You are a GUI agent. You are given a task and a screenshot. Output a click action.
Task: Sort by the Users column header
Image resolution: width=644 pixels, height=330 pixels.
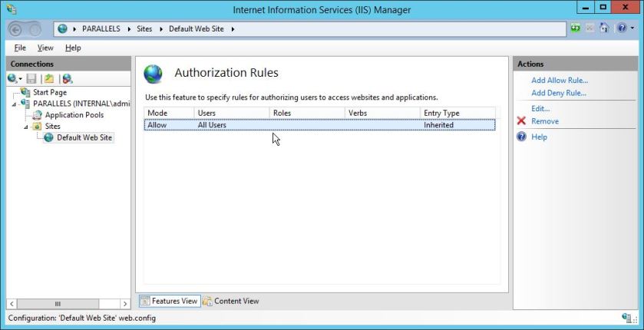click(232, 113)
